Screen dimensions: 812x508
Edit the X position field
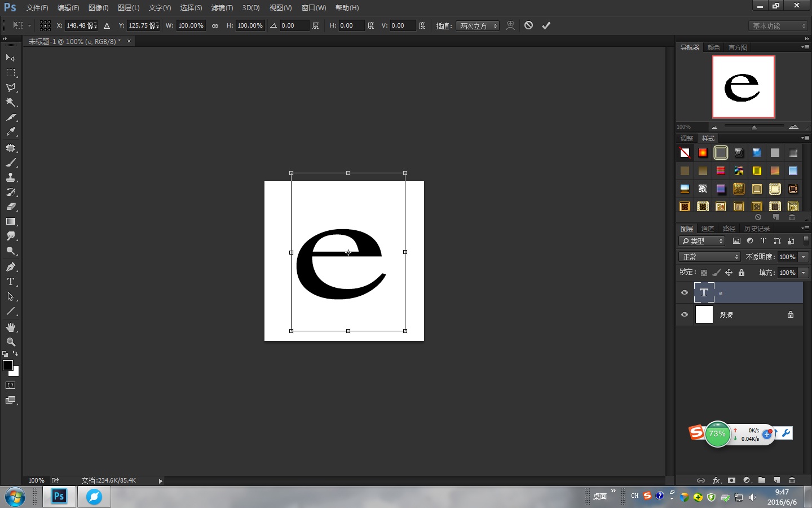pos(82,26)
